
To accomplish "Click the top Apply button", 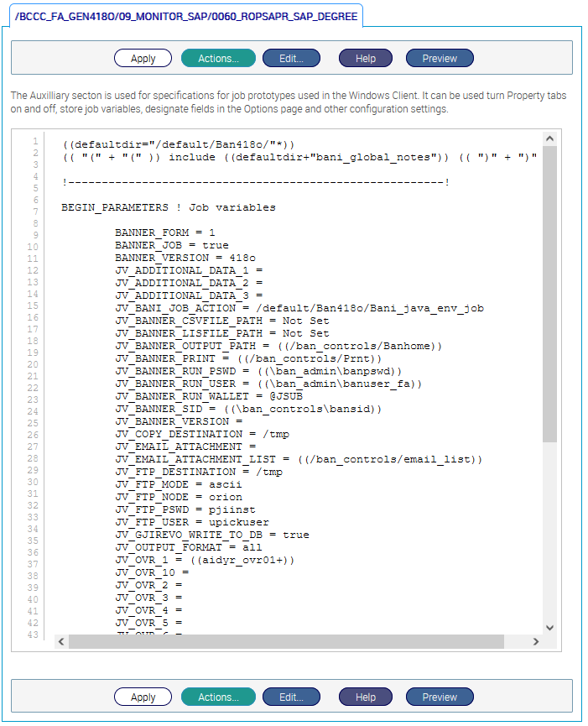I will coord(143,59).
